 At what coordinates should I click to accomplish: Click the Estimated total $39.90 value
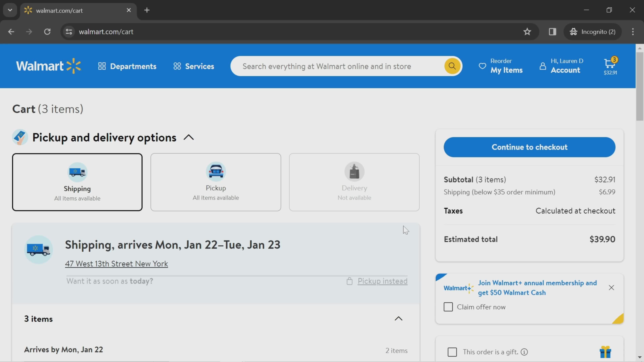pyautogui.click(x=603, y=239)
